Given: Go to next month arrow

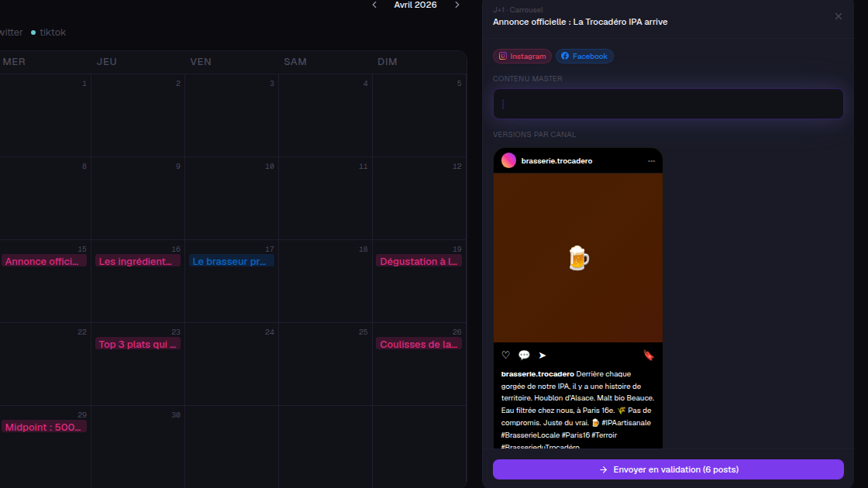Looking at the screenshot, I should click(x=456, y=5).
